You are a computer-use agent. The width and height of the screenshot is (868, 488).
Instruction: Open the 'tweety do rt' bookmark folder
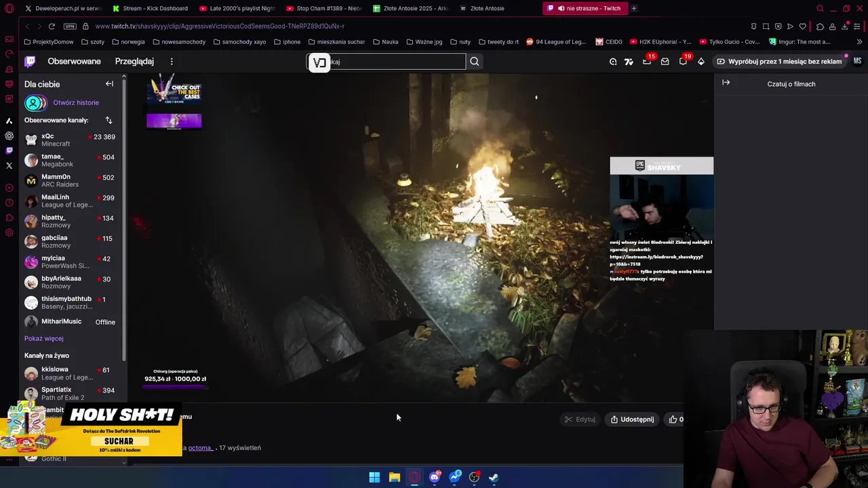(498, 41)
